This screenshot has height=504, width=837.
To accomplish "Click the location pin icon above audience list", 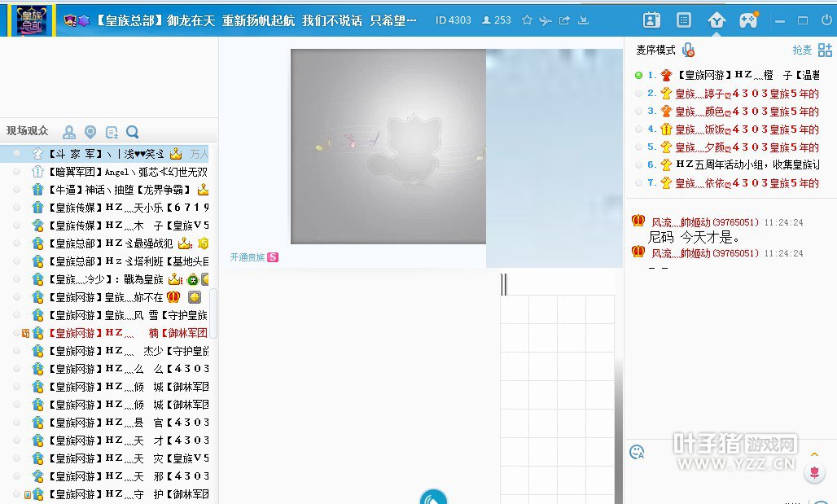I will tap(90, 132).
